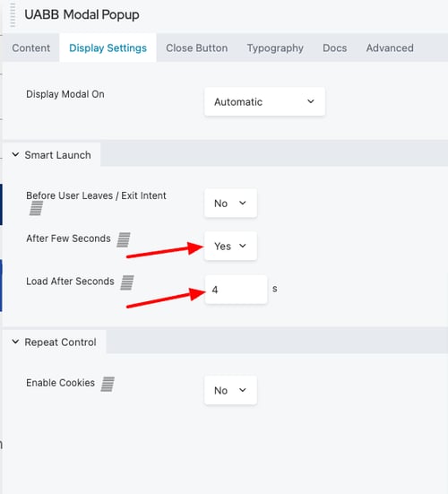Click the panel drag handle beside title
This screenshot has width=448, height=494.
pyautogui.click(x=13, y=15)
